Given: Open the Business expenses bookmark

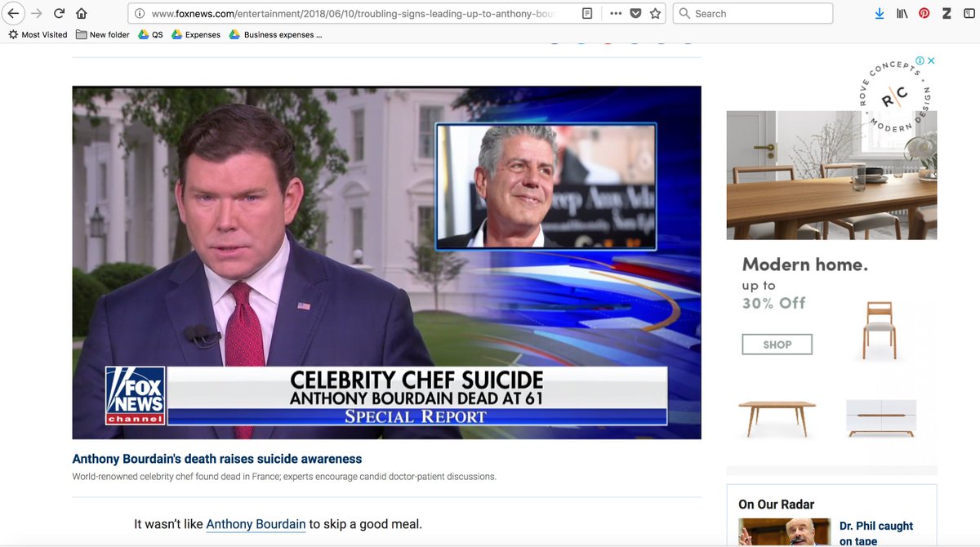Looking at the screenshot, I should click(275, 35).
